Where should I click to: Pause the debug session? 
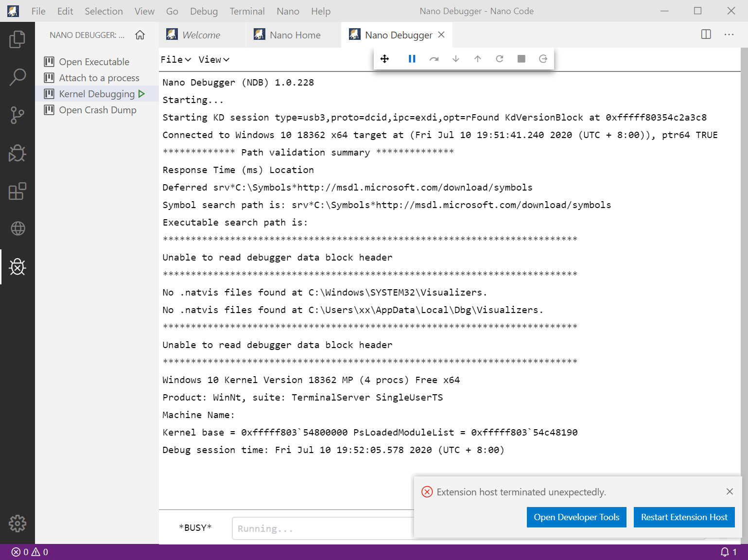point(412,59)
